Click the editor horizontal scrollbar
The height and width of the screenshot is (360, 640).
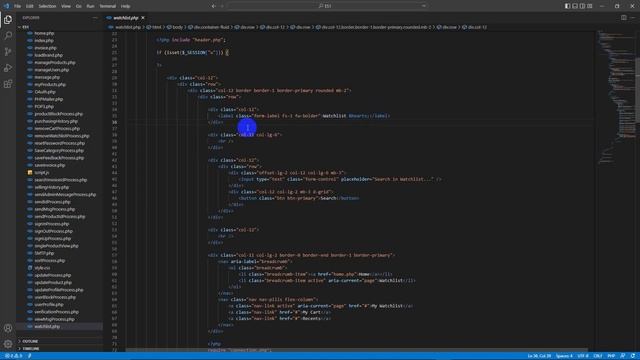(x=356, y=350)
